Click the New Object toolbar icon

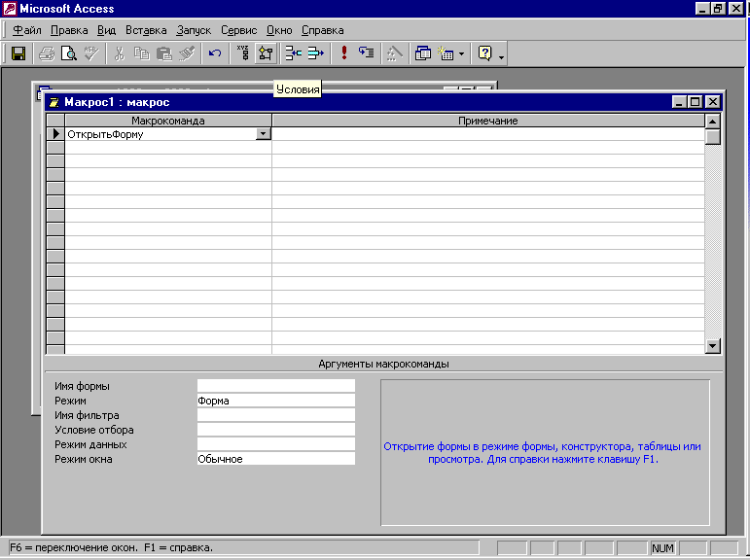446,53
